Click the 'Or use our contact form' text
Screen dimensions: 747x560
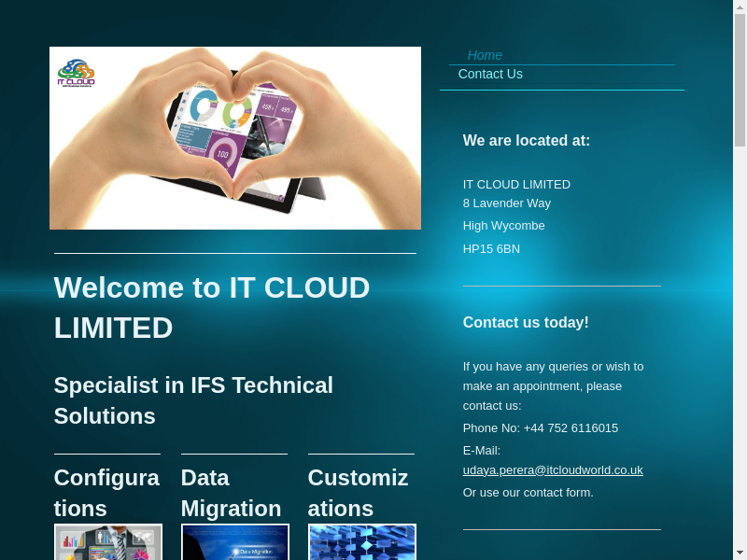tap(528, 493)
